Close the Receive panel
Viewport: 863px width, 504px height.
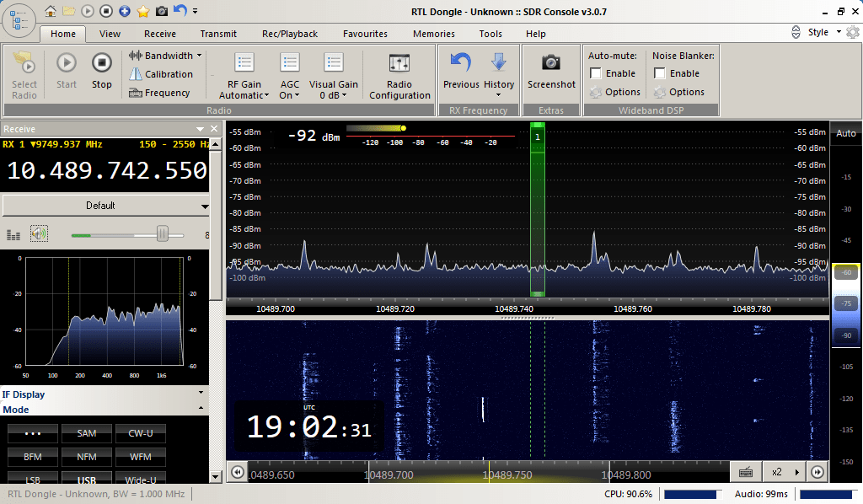coord(214,128)
